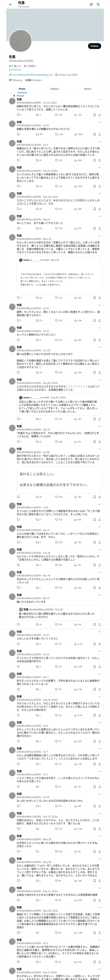The image size is (110, 980).
Task: Open search from the header magnifier icon
Action: pos(98,4)
